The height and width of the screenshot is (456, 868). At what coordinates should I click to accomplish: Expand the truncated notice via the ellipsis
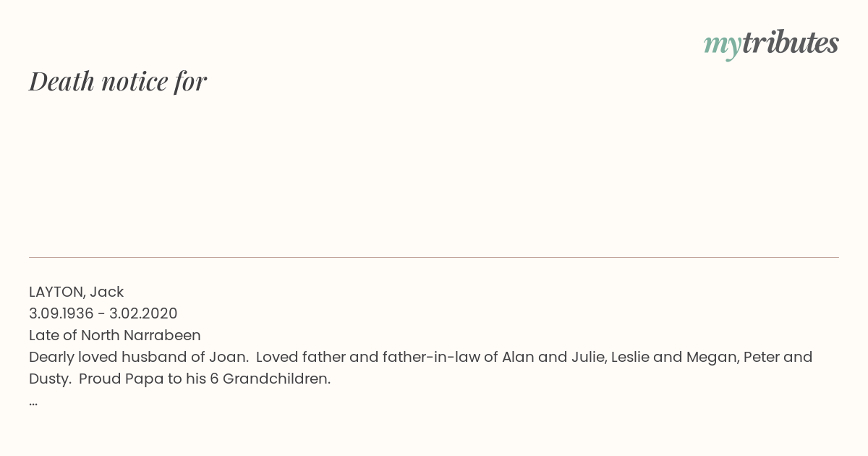(x=33, y=402)
